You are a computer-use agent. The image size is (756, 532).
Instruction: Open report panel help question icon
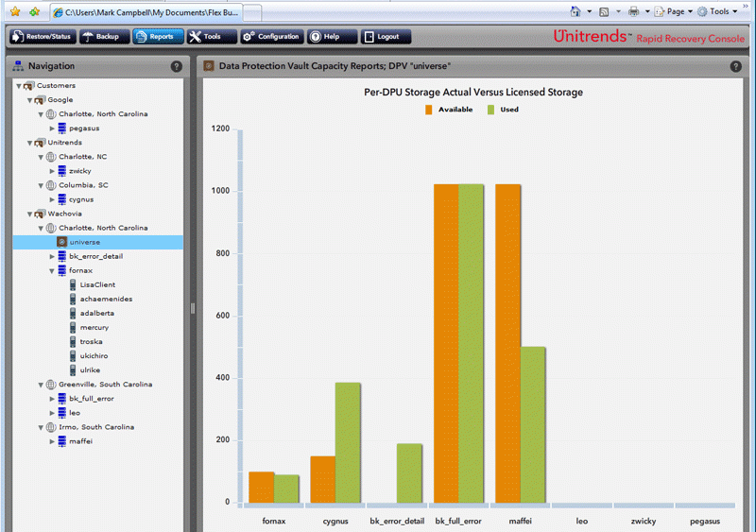click(x=736, y=66)
